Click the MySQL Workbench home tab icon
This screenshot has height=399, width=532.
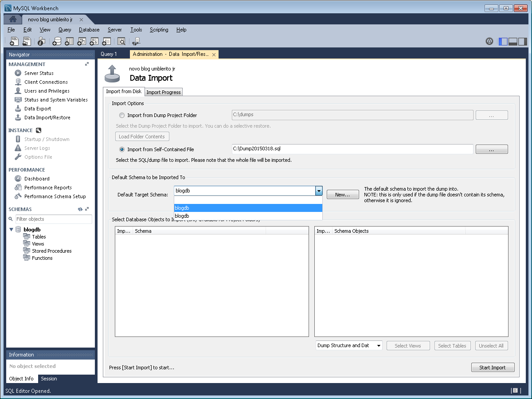pyautogui.click(x=12, y=19)
